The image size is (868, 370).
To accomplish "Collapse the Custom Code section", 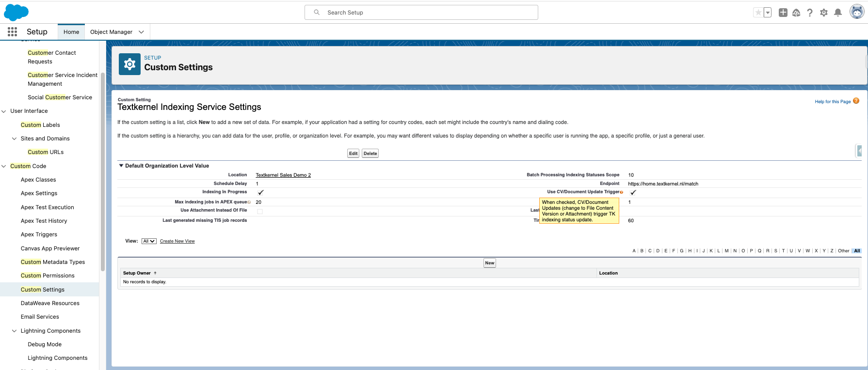I will (x=4, y=166).
